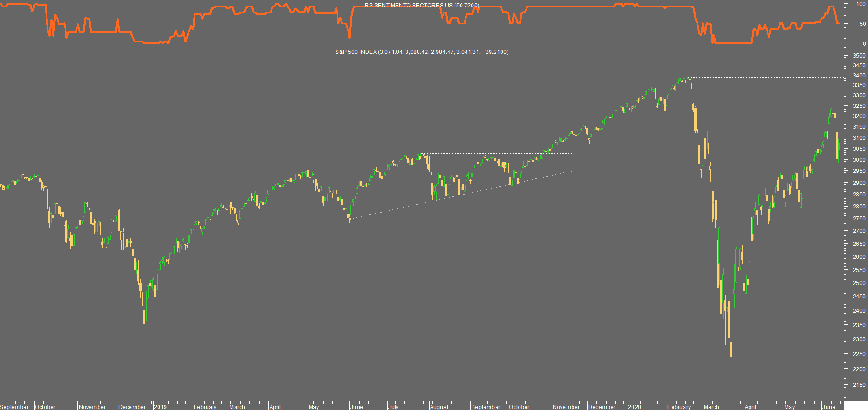Select the 2150 price scale label

[859, 385]
